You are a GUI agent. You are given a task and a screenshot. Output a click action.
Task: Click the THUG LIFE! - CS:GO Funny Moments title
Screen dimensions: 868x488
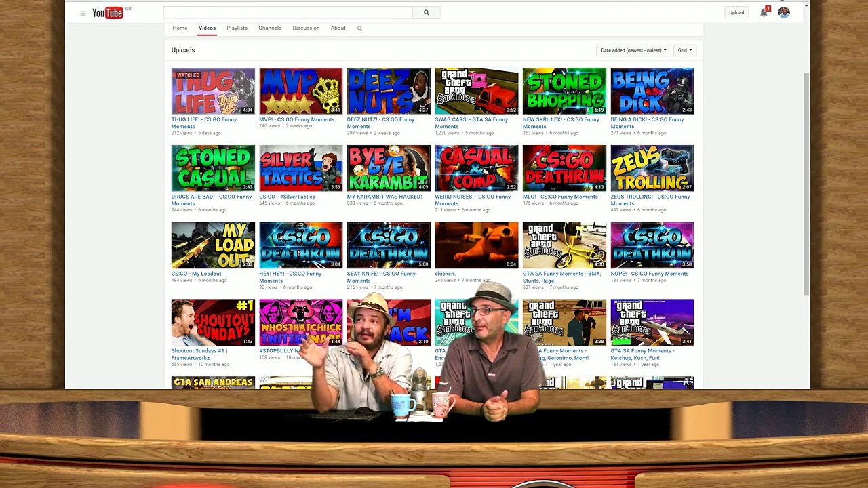point(204,123)
